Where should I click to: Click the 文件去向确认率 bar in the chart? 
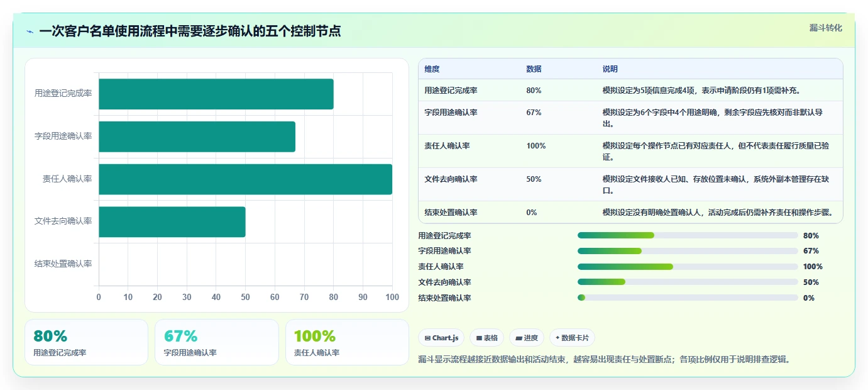pyautogui.click(x=172, y=222)
